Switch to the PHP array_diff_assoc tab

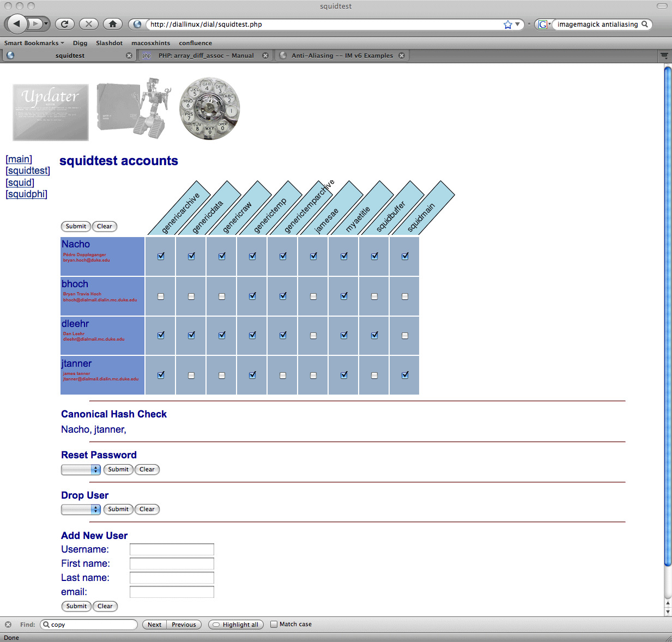(205, 56)
